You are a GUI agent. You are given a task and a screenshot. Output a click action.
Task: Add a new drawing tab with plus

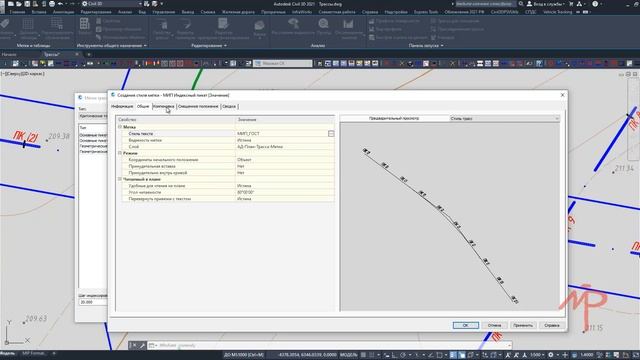click(x=89, y=54)
